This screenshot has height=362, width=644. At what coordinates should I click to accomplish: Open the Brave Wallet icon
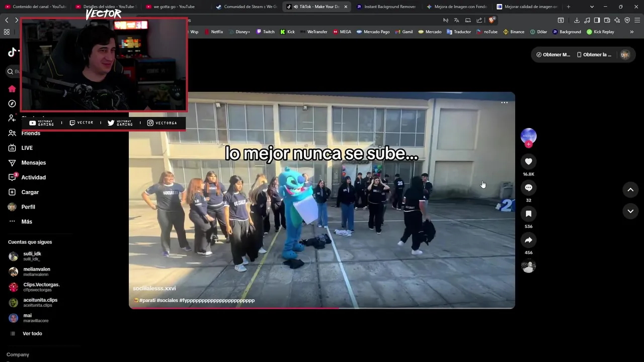point(607,20)
